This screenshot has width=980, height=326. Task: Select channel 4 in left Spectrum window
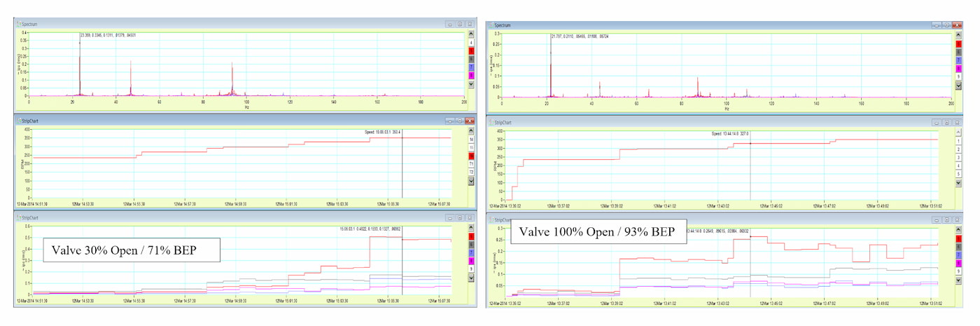coord(471,43)
